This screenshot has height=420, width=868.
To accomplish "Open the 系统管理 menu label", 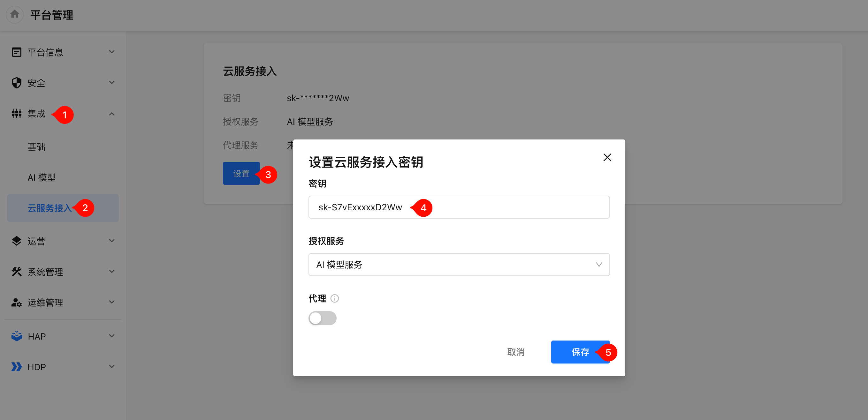I will tap(45, 272).
